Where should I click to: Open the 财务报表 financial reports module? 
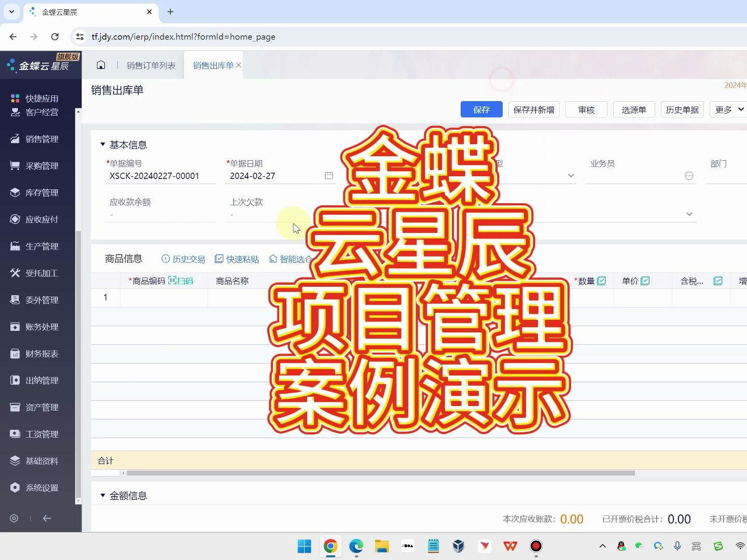[35, 354]
